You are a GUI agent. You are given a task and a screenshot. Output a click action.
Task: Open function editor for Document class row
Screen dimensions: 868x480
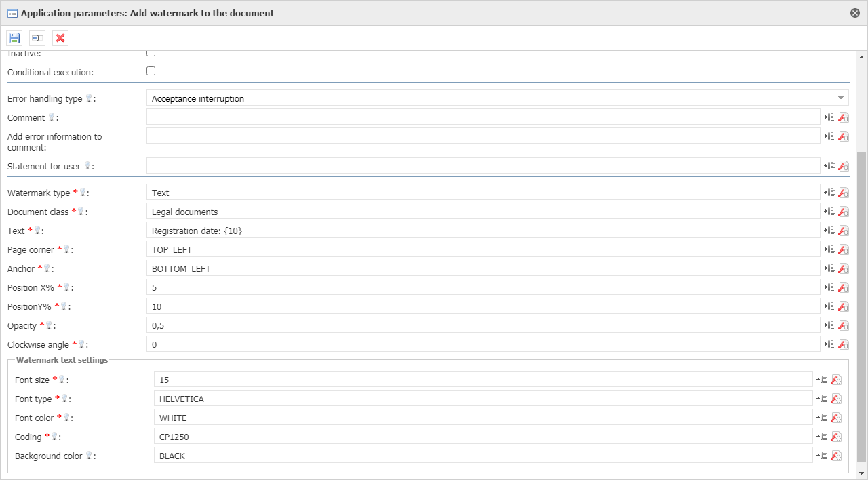(844, 212)
